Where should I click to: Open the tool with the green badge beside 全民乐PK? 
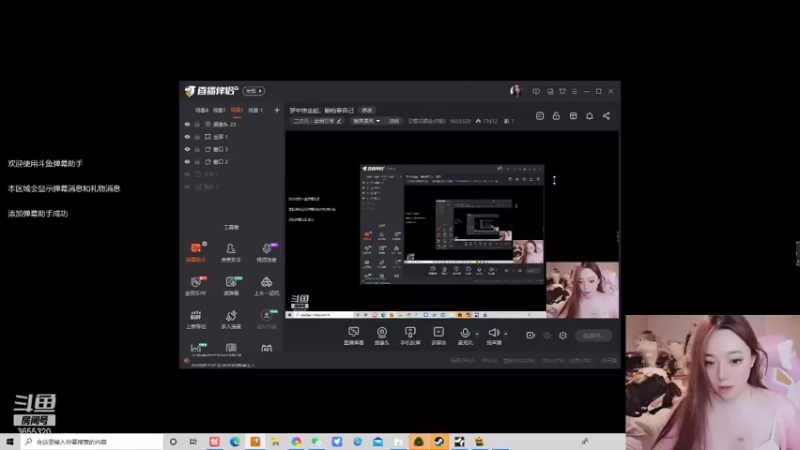click(x=231, y=286)
